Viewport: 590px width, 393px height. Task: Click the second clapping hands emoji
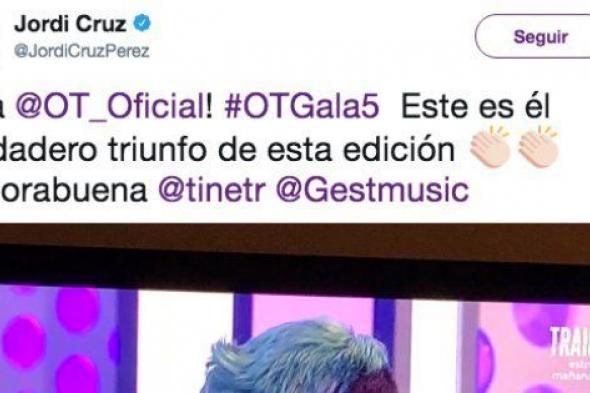539,147
